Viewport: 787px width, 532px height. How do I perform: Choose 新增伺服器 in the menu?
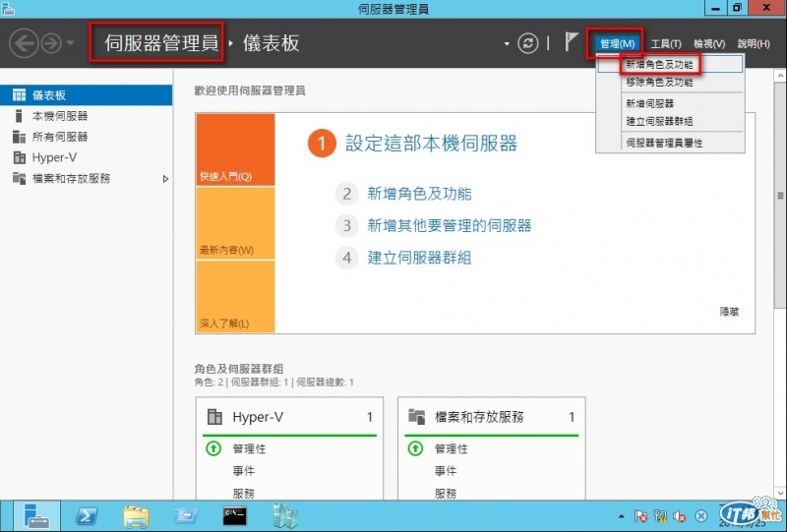pos(670,103)
